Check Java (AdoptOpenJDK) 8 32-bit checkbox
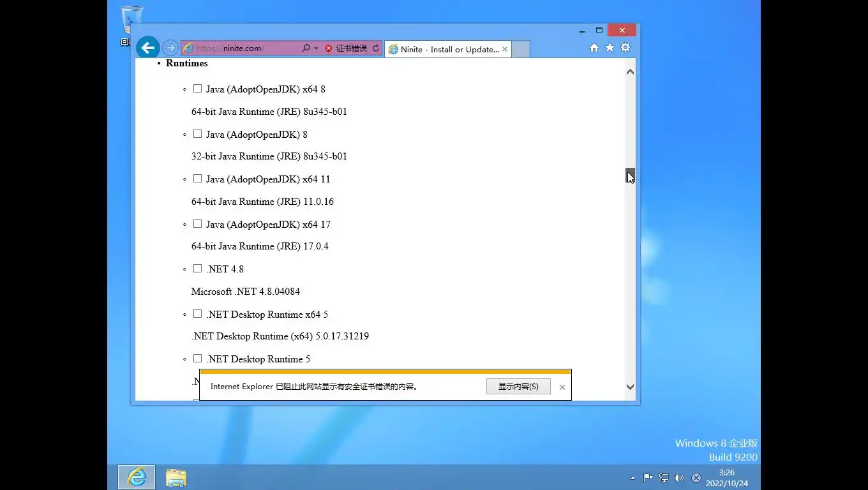 coord(197,134)
